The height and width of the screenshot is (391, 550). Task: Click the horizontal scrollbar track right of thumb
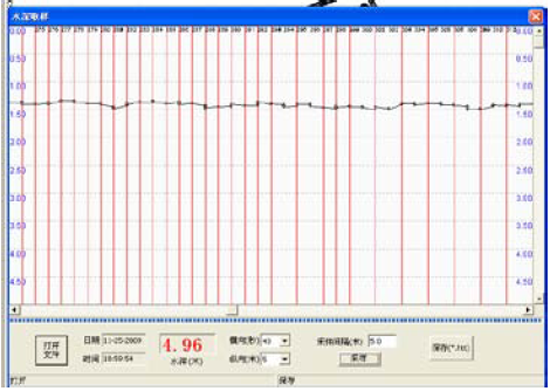(381, 310)
